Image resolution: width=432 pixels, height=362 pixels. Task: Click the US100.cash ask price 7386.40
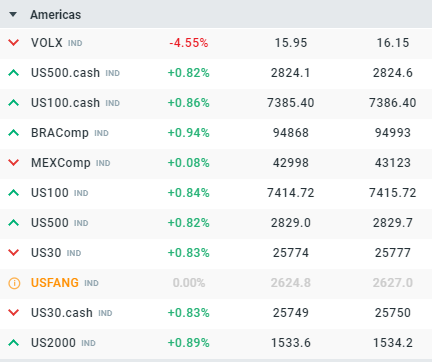tap(392, 103)
